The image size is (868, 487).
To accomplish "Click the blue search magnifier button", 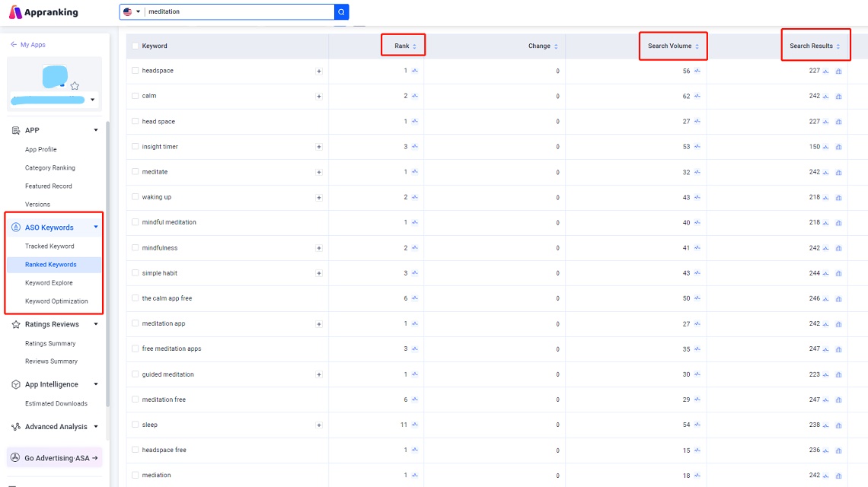I will tap(342, 11).
